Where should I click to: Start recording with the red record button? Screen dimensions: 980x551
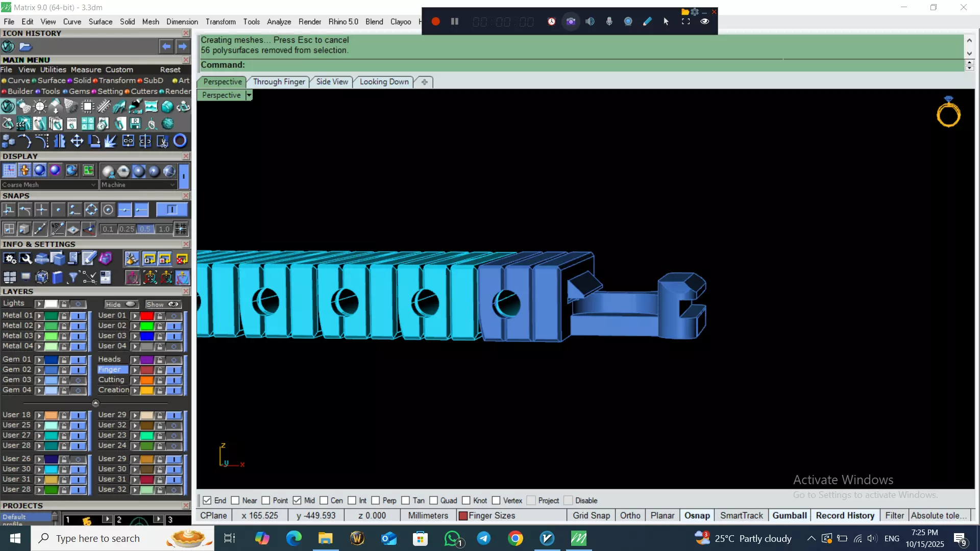pyautogui.click(x=435, y=21)
